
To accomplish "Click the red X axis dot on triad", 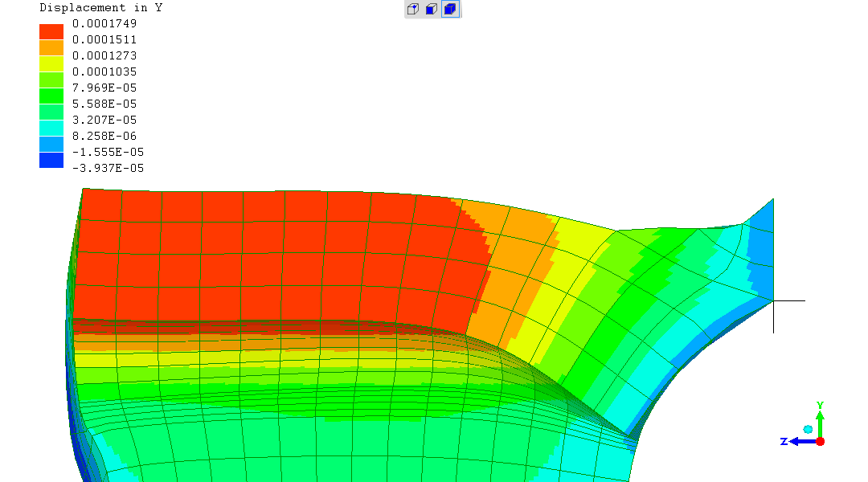I will [820, 441].
